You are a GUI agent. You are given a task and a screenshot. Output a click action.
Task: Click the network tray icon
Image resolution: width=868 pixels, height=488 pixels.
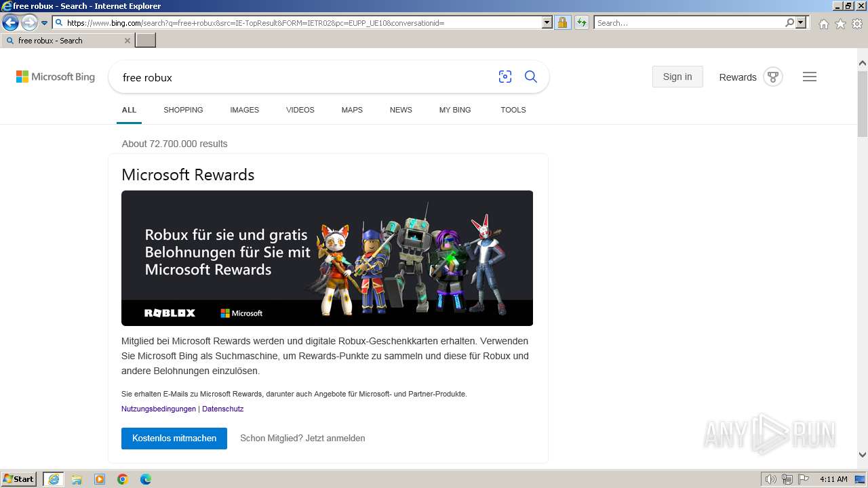coord(787,479)
